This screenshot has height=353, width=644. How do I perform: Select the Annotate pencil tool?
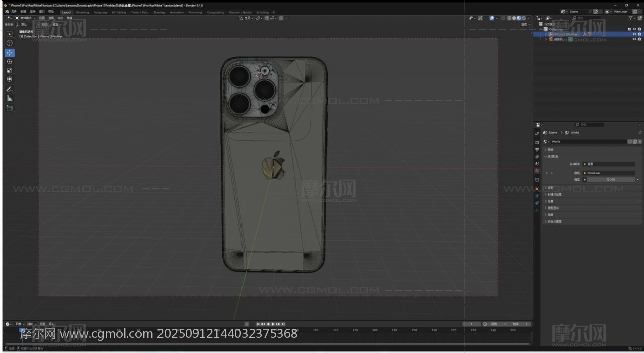(x=9, y=89)
